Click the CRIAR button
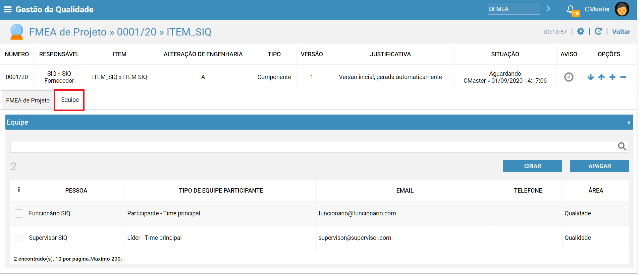Image resolution: width=644 pixels, height=276 pixels. [x=532, y=166]
